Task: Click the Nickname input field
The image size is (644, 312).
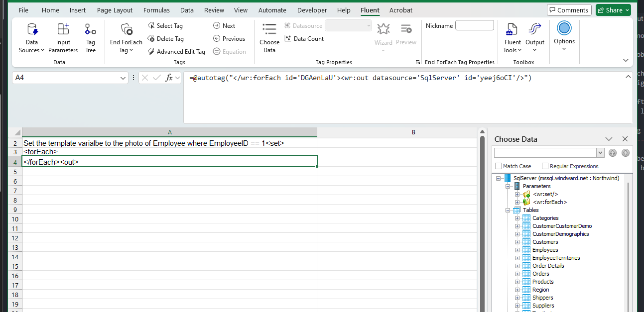Action: pos(475,25)
